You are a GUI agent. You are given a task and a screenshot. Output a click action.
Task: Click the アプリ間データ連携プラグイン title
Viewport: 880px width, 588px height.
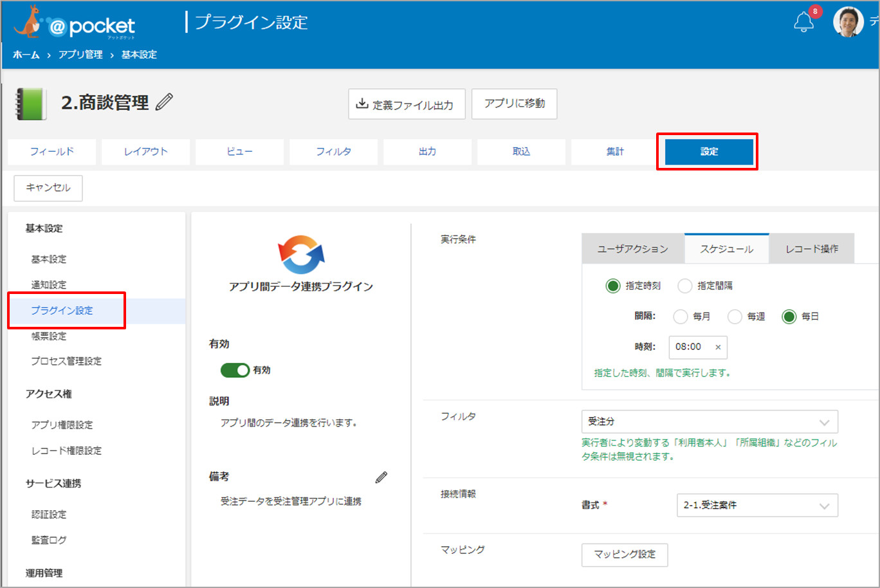point(301,287)
